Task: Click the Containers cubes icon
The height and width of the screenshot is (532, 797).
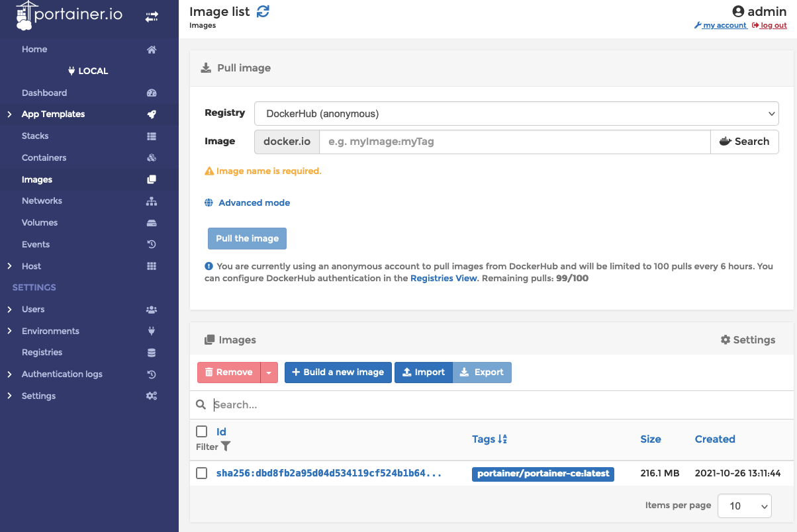Action: (x=152, y=158)
